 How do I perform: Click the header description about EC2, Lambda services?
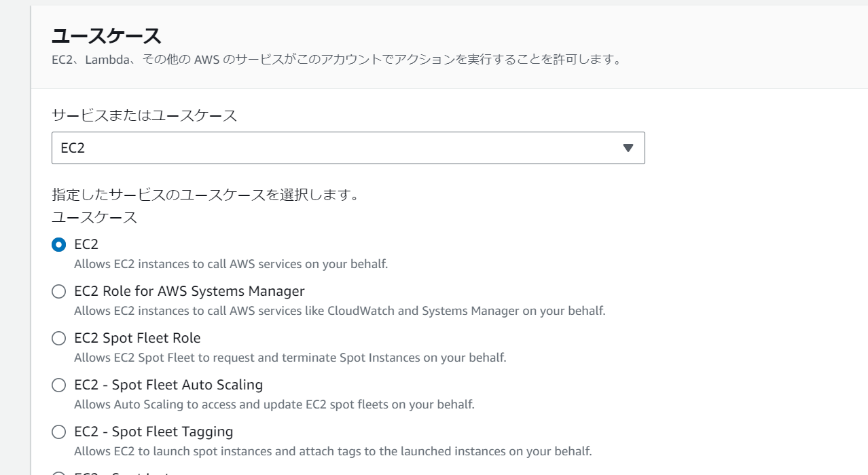coord(337,60)
